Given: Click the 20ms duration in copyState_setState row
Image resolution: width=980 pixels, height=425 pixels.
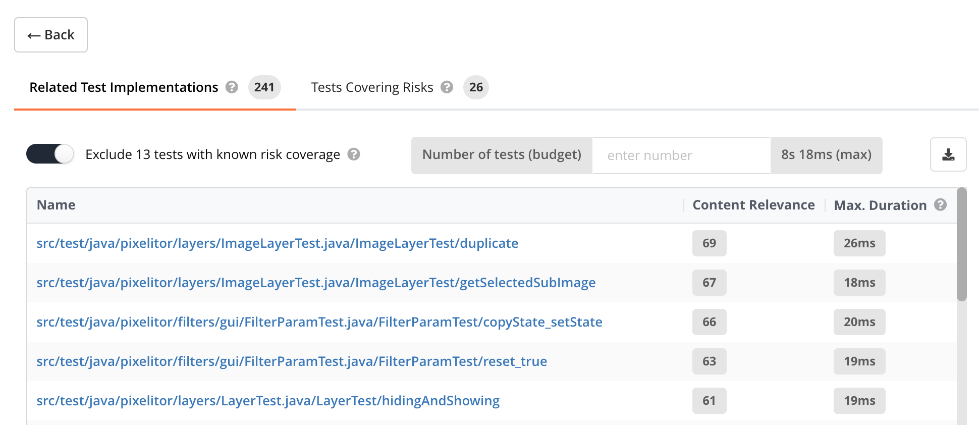Looking at the screenshot, I should pos(859,322).
